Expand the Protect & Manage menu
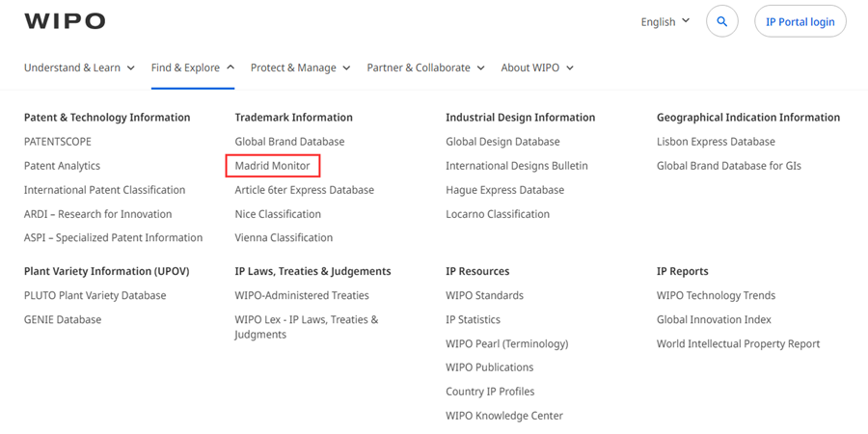 pyautogui.click(x=301, y=68)
